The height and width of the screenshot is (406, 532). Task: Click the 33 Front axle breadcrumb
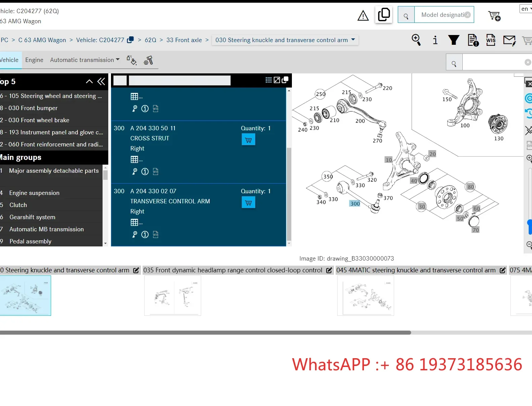(184, 40)
